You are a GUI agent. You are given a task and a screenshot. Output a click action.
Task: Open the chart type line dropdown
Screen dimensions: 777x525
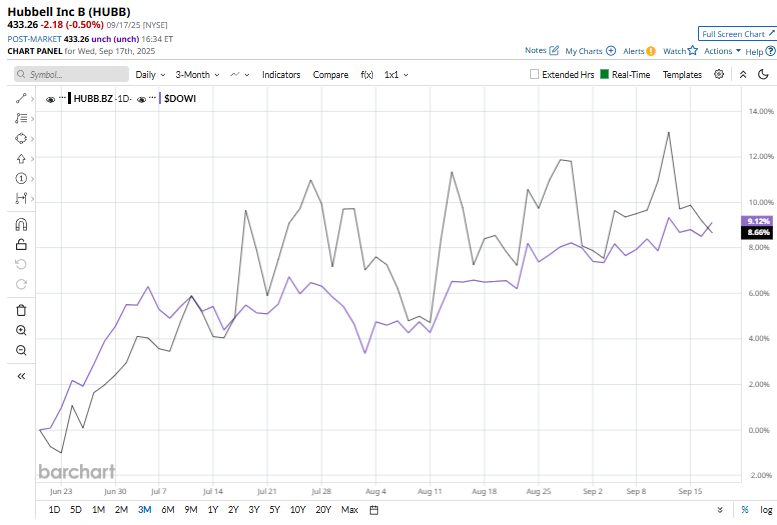pyautogui.click(x=240, y=74)
